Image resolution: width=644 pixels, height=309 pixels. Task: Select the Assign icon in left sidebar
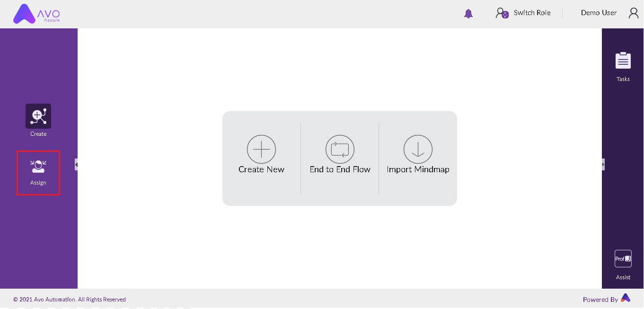click(38, 167)
